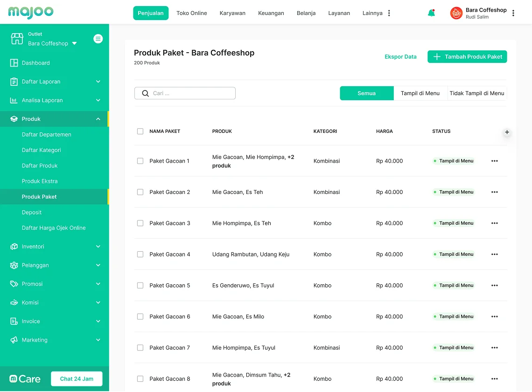Open three-dot options for Paket Gacoan 1
The width and height of the screenshot is (532, 392).
point(494,161)
